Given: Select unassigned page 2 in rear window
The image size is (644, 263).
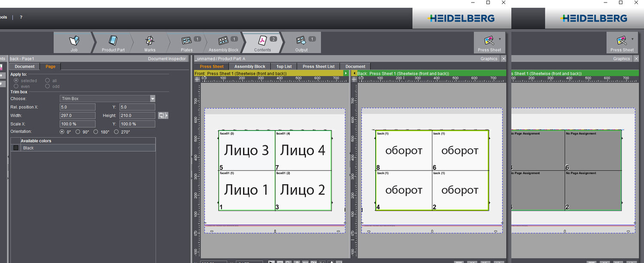Looking at the screenshot, I should pos(593,190).
